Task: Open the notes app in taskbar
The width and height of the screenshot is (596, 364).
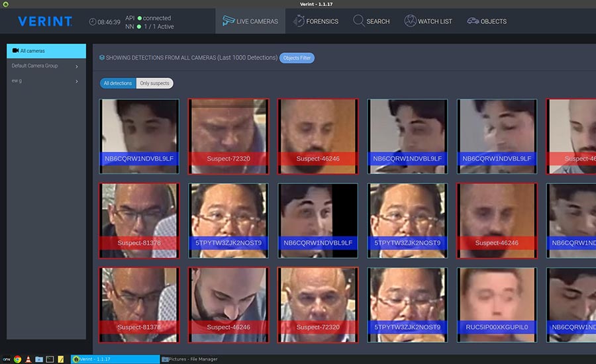Action: [60, 359]
